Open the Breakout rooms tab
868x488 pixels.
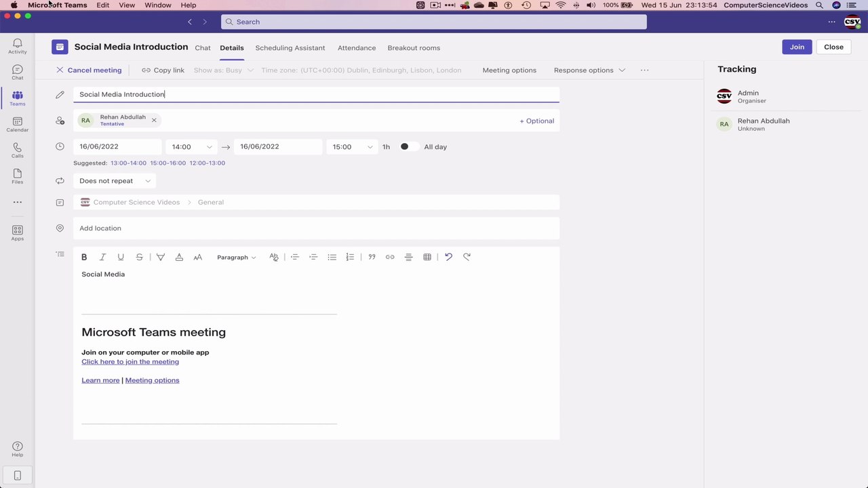click(414, 48)
